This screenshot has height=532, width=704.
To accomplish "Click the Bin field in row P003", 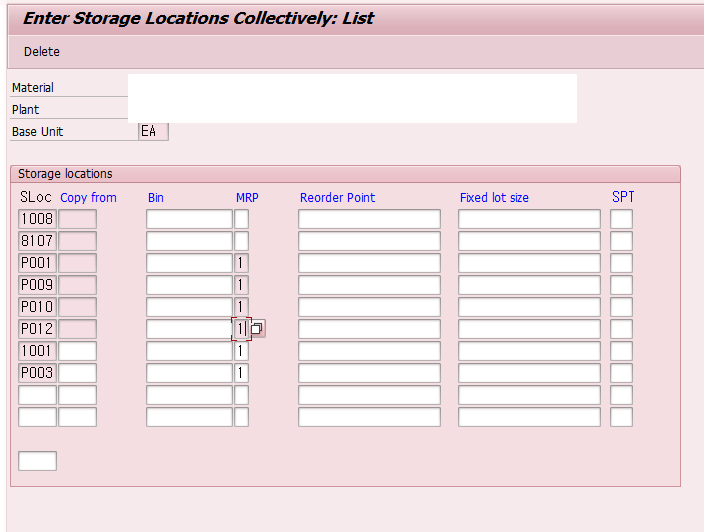I will pyautogui.click(x=189, y=373).
